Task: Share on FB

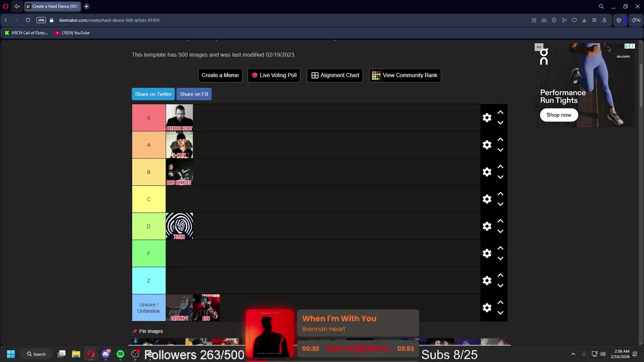Action: (x=194, y=94)
